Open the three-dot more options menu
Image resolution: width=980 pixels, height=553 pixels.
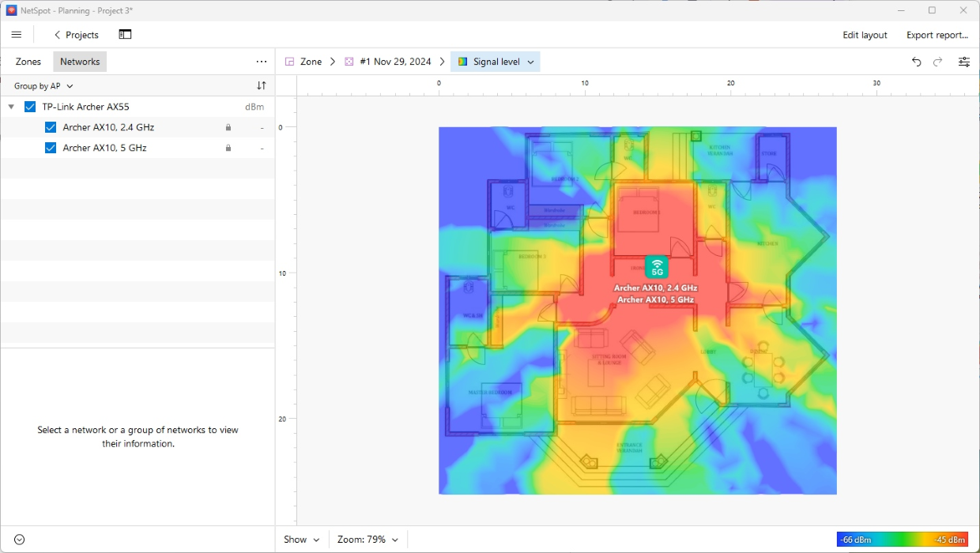[x=262, y=62]
